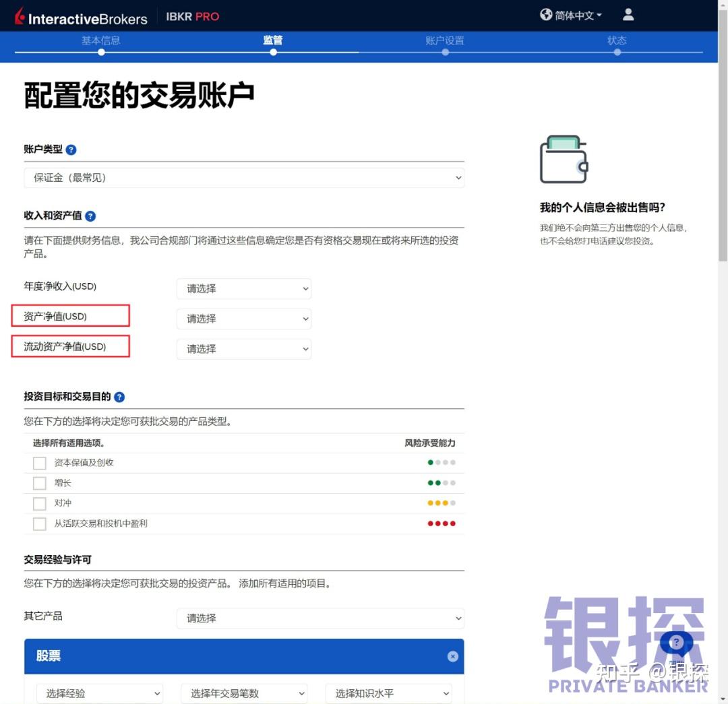
Task: Switch to the 监管 step
Action: [x=273, y=40]
